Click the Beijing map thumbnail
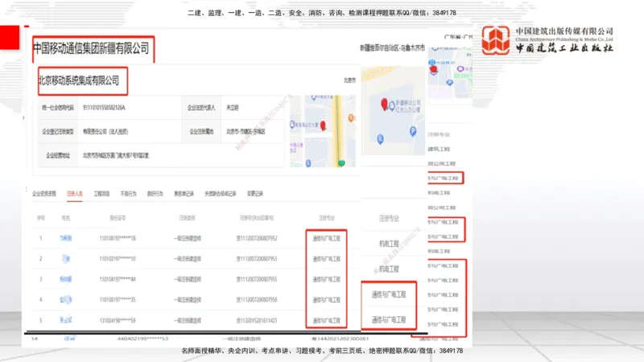 click(x=323, y=131)
